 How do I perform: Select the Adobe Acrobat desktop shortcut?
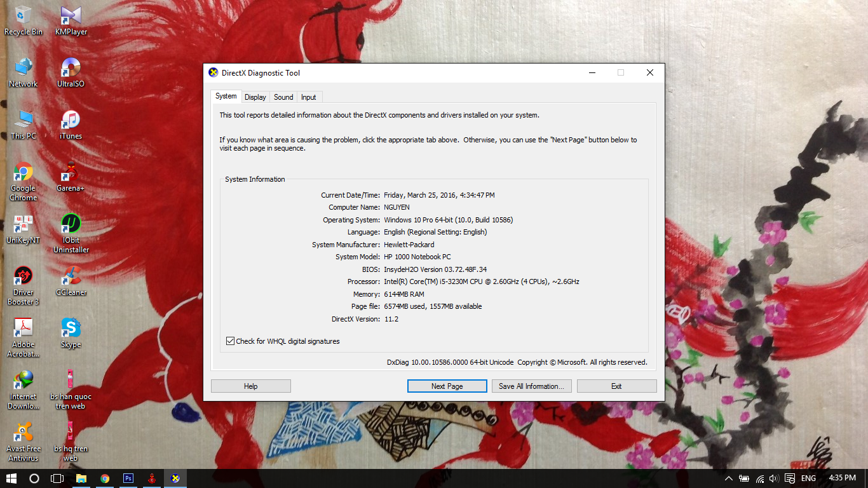24,338
